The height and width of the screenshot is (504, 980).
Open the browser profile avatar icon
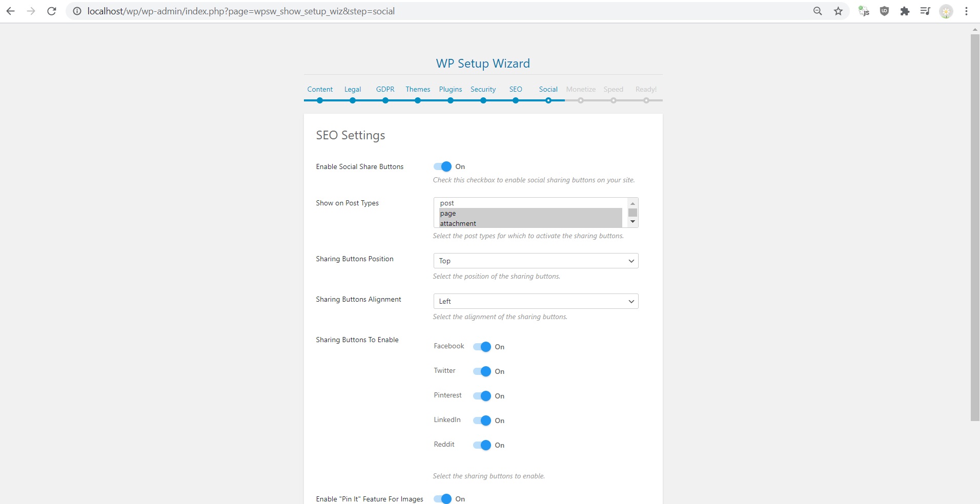click(x=946, y=11)
